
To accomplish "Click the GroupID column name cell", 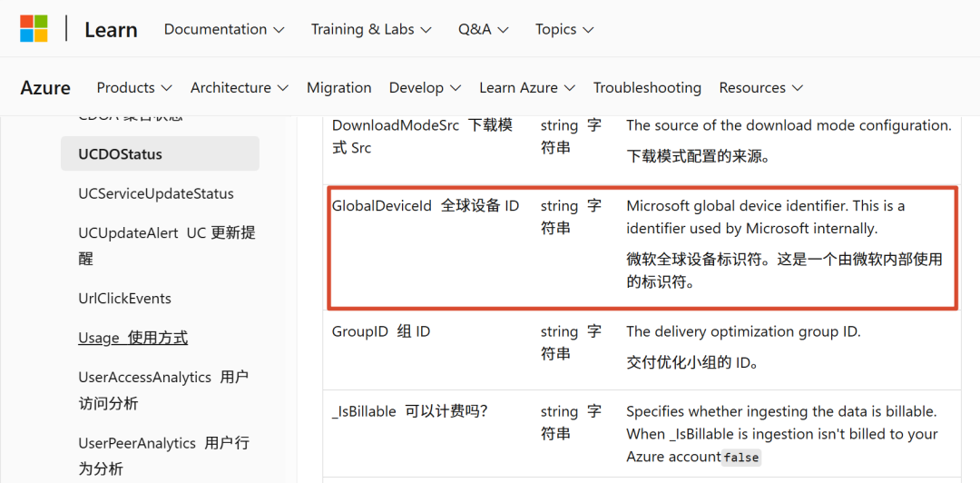I will (380, 331).
